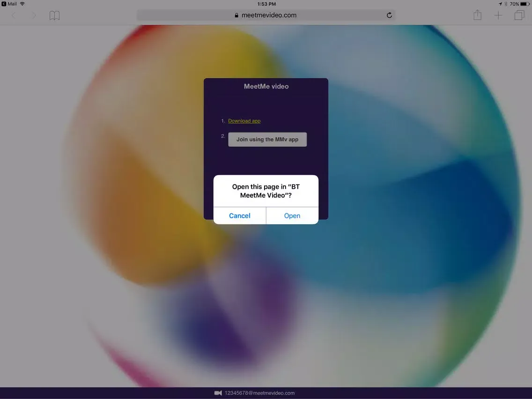The width and height of the screenshot is (532, 399).
Task: Tap Open in the alert dialog
Action: [292, 216]
